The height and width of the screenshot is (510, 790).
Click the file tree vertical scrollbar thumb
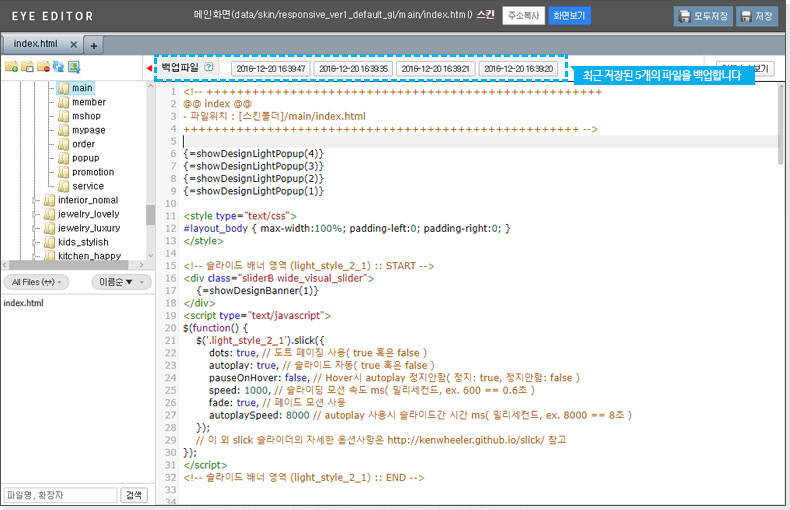pos(150,215)
